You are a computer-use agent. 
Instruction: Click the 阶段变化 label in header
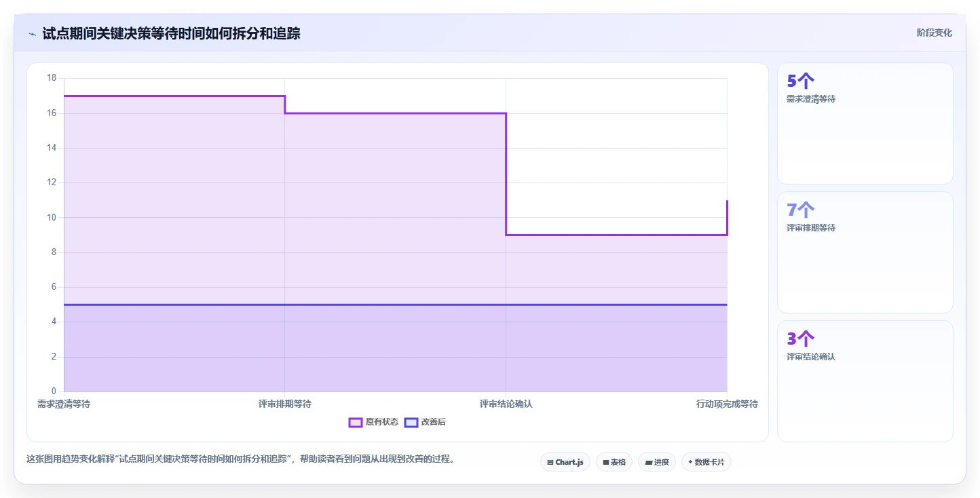point(934,33)
